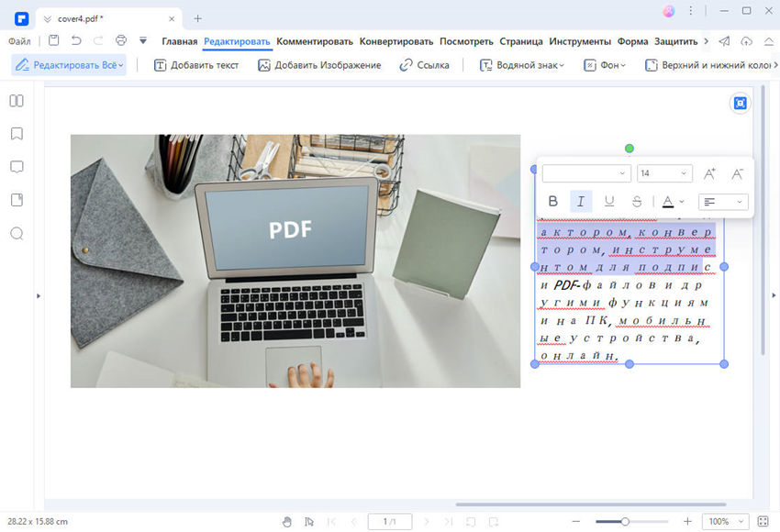The height and width of the screenshot is (532, 780).
Task: Redo the last undone action
Action: [x=98, y=40]
